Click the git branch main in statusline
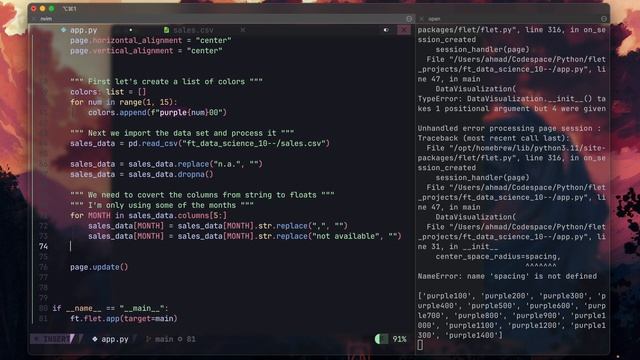This screenshot has height=360, width=640. pyautogui.click(x=164, y=339)
